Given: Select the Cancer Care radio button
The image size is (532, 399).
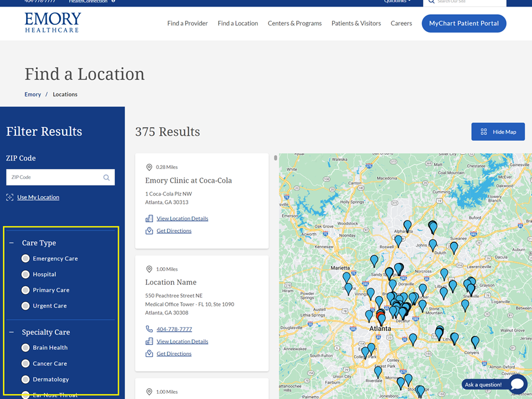Looking at the screenshot, I should [25, 364].
